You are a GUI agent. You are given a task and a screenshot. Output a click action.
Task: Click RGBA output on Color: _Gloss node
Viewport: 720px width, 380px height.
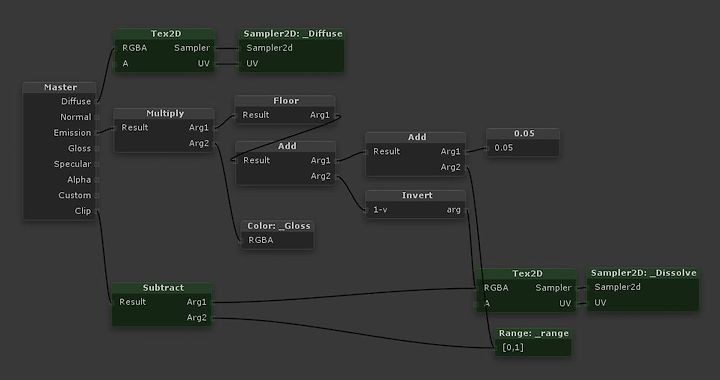261,240
